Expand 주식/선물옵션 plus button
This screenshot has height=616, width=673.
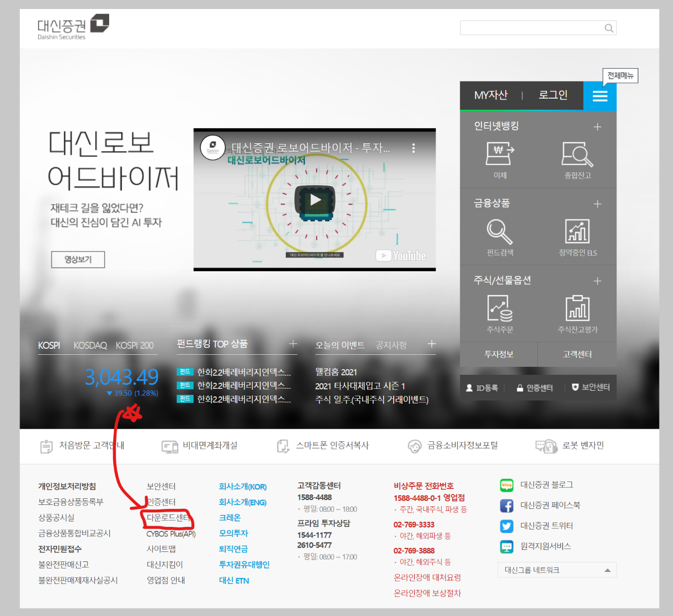coord(597,281)
